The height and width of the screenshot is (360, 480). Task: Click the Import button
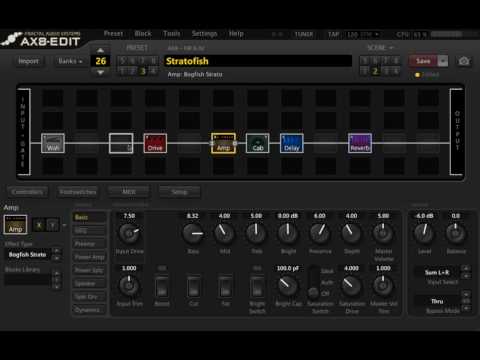pyautogui.click(x=28, y=61)
